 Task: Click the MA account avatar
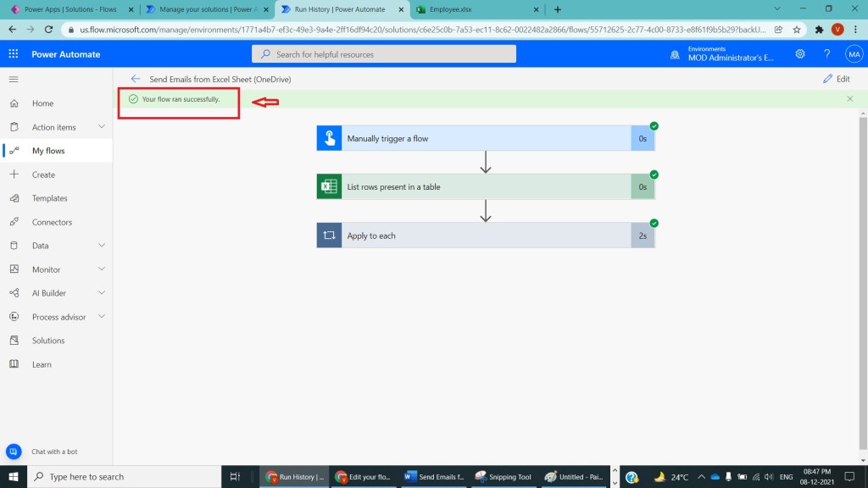pyautogui.click(x=854, y=54)
